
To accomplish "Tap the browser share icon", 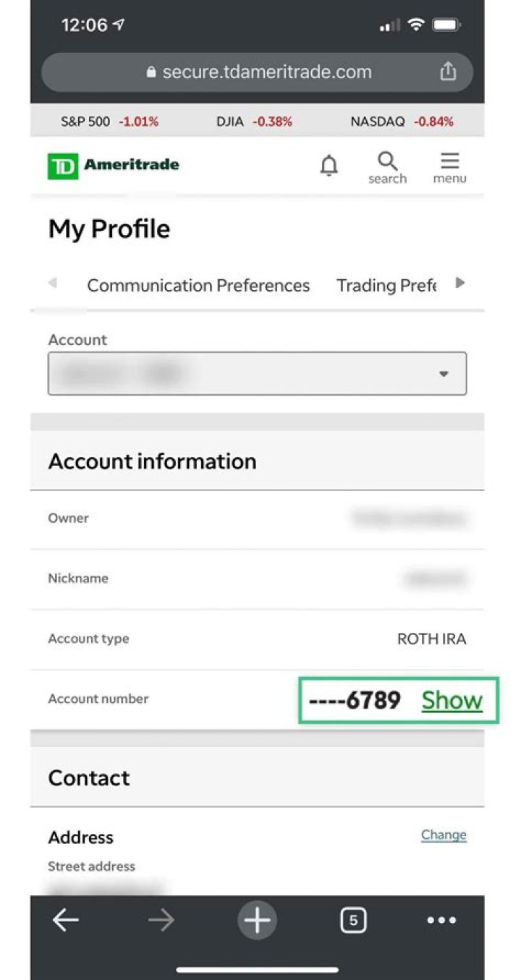I will click(x=448, y=72).
